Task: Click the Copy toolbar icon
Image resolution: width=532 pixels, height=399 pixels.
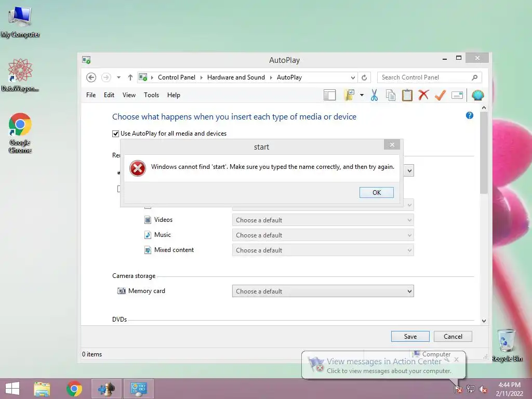Action: (x=391, y=96)
